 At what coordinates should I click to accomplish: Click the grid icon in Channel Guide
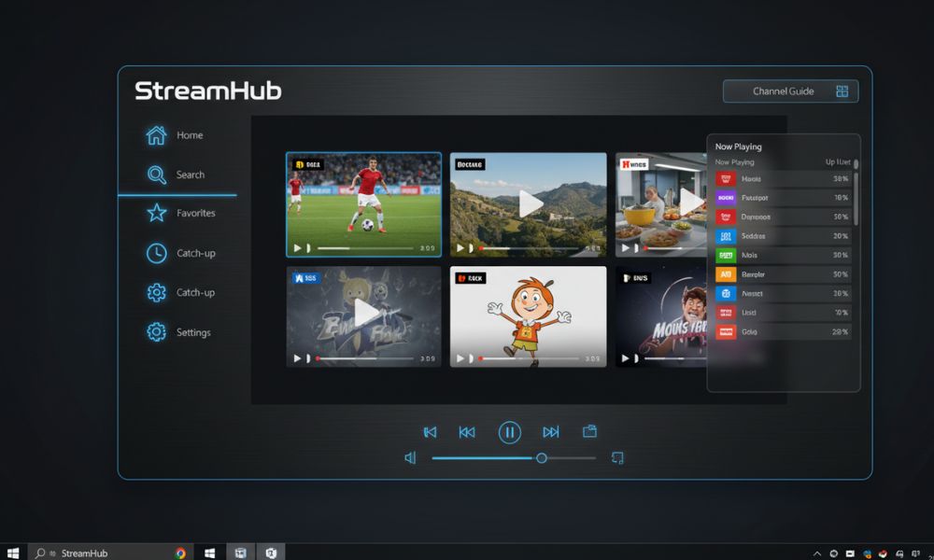(x=842, y=91)
